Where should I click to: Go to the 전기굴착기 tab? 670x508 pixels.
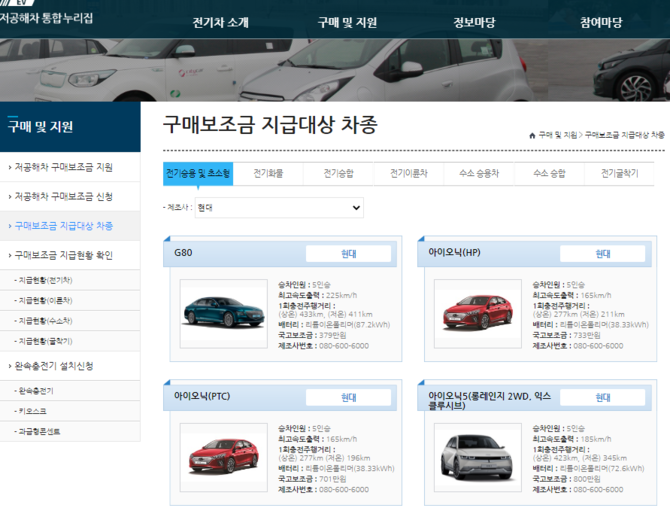click(619, 174)
